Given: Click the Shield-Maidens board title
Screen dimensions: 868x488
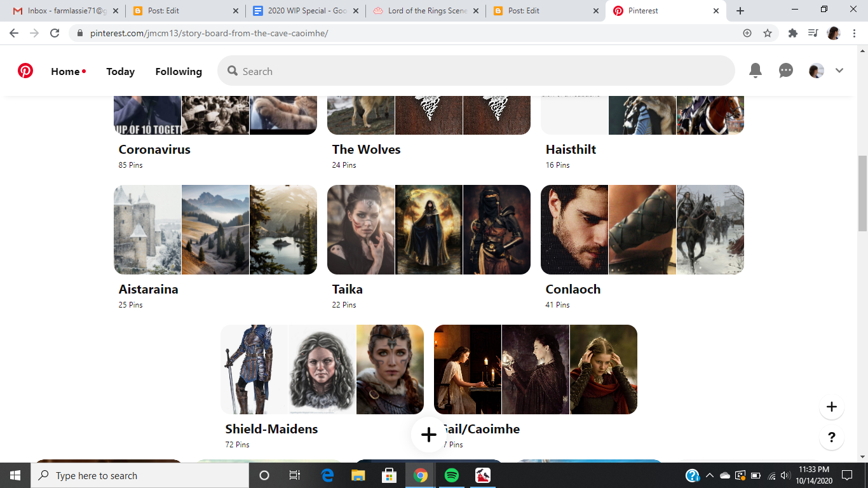Looking at the screenshot, I should [x=271, y=429].
